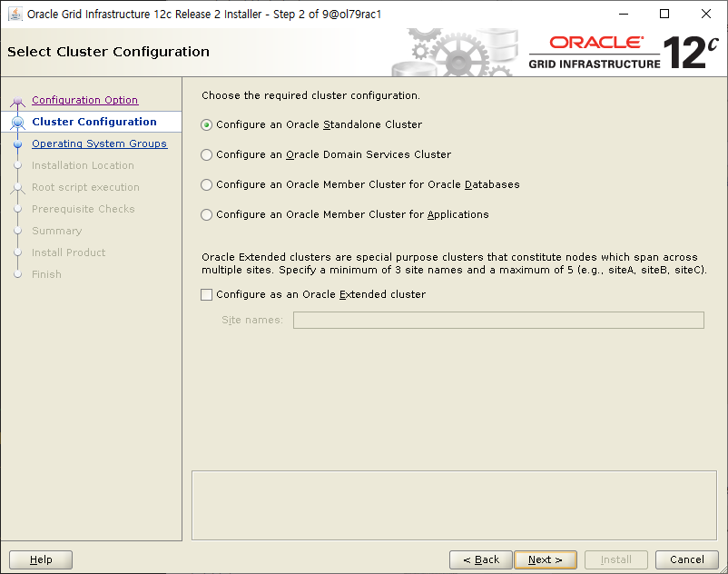Click the Java installer icon in title bar

click(15, 14)
